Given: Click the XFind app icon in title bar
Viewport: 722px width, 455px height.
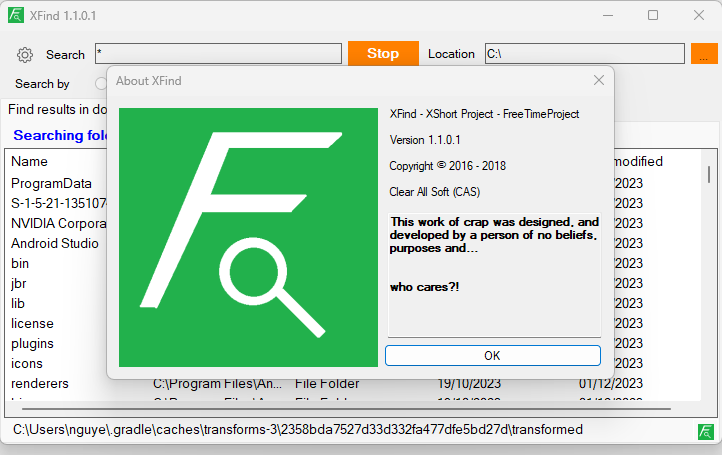Looking at the screenshot, I should click(16, 15).
